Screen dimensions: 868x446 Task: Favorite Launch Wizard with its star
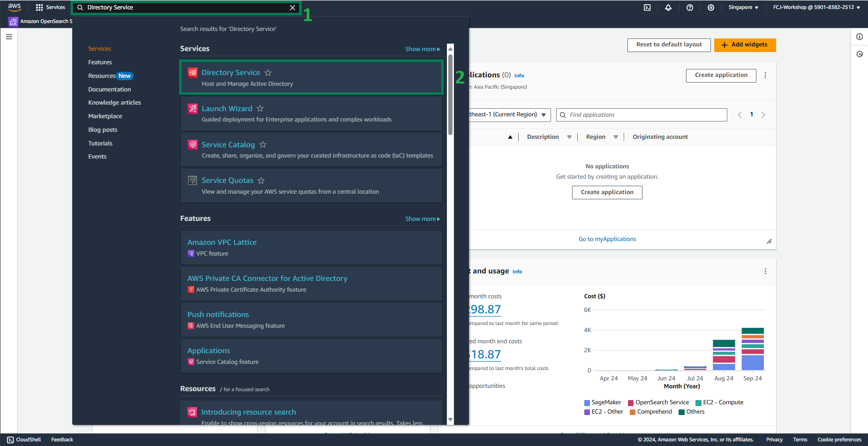(x=260, y=109)
